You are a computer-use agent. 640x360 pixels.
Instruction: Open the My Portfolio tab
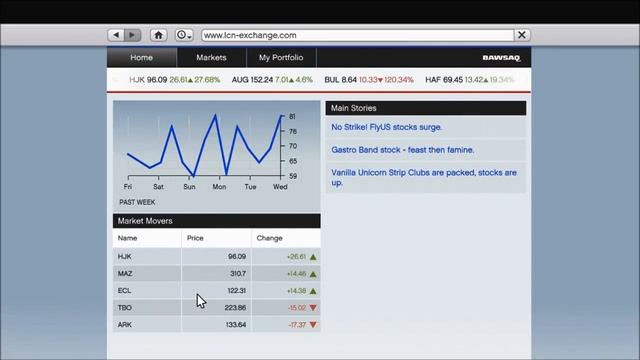[281, 58]
